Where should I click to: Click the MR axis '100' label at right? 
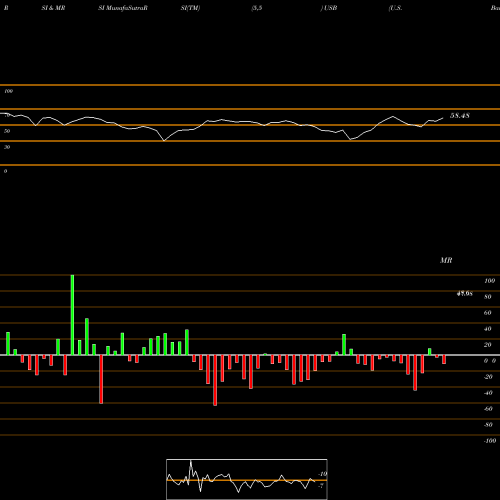[489, 281]
